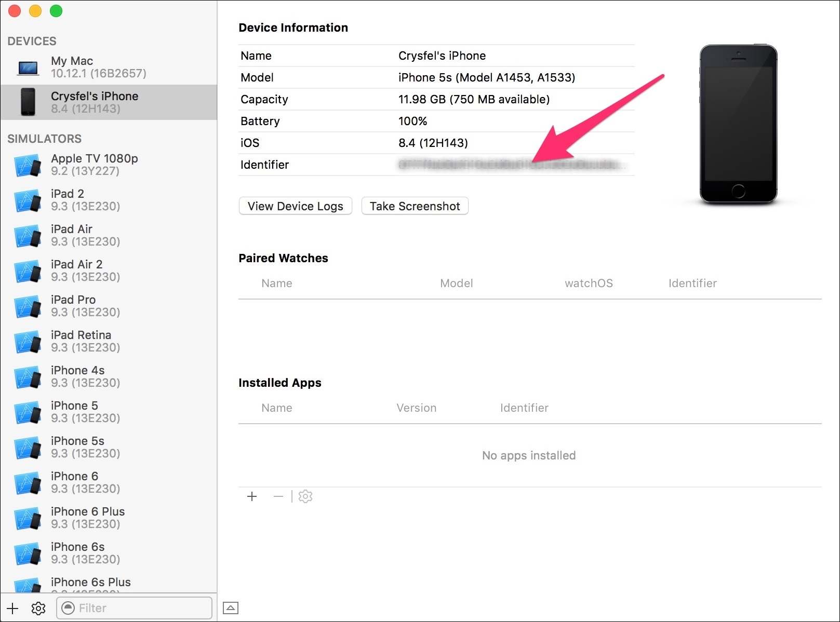Click the Installed Apps heading
840x622 pixels.
pyautogui.click(x=279, y=383)
